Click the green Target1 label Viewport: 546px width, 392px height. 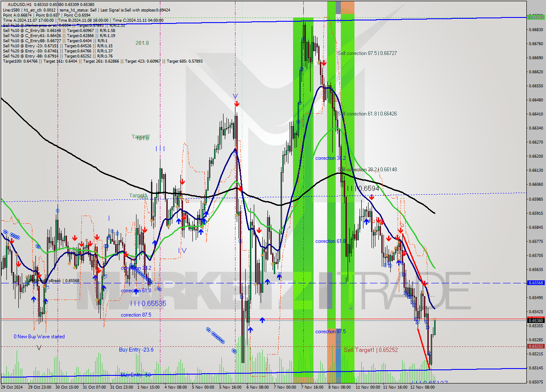(138, 196)
